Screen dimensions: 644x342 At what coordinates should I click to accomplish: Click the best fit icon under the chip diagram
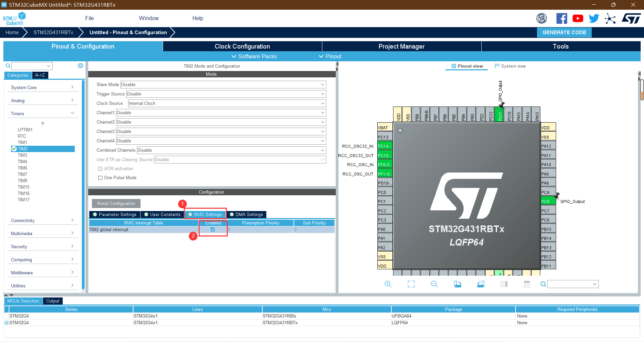[411, 284]
